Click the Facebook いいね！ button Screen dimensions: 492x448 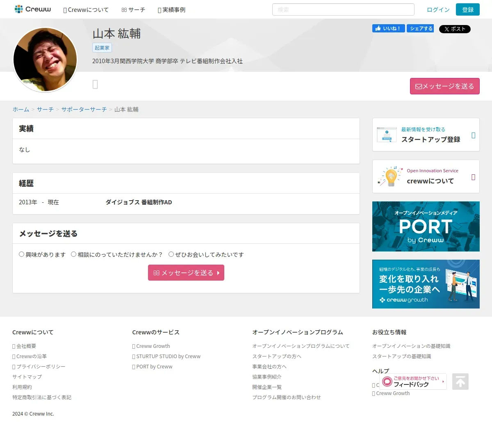click(x=388, y=28)
